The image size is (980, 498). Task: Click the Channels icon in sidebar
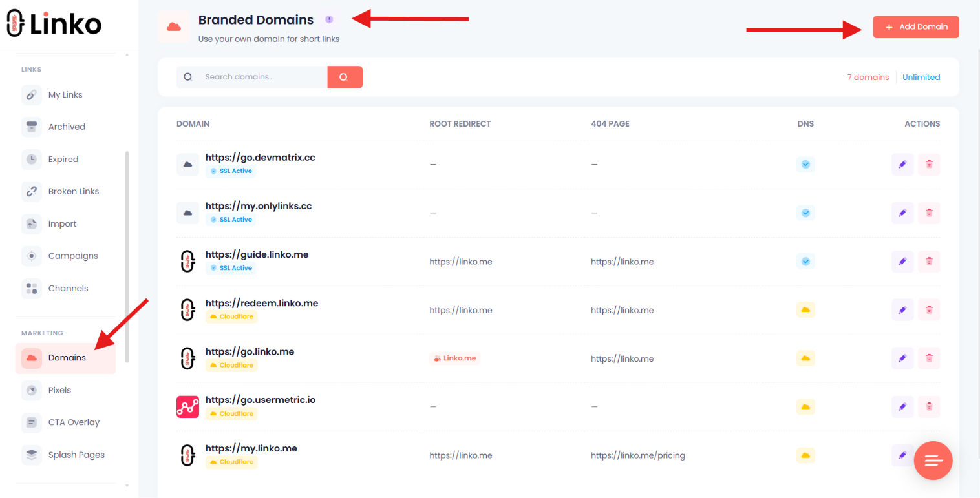coord(32,288)
